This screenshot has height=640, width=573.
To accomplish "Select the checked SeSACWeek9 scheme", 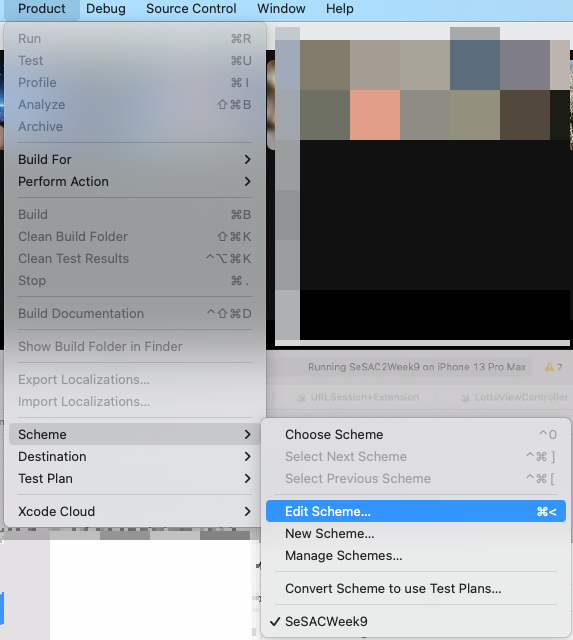I will (416, 622).
